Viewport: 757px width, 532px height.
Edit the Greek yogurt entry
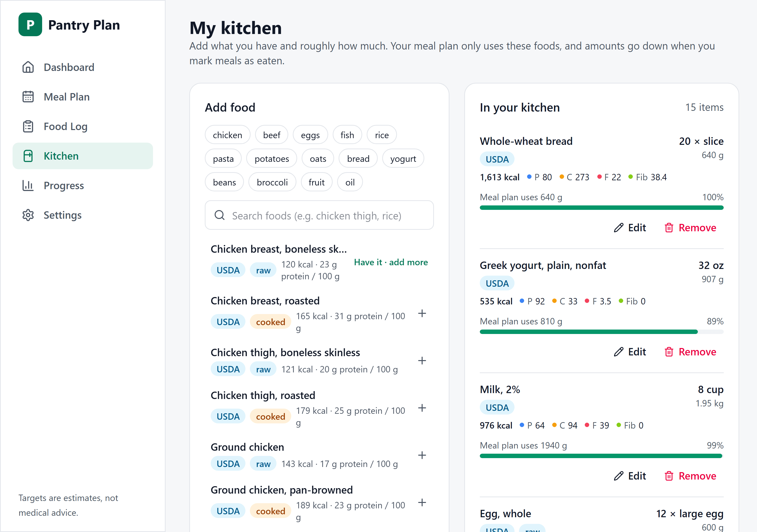630,352
